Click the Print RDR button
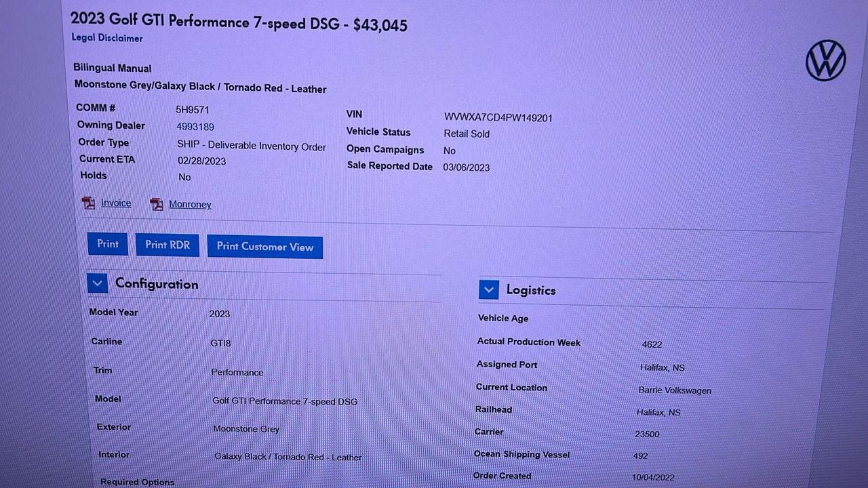The height and width of the screenshot is (488, 868). pos(167,245)
